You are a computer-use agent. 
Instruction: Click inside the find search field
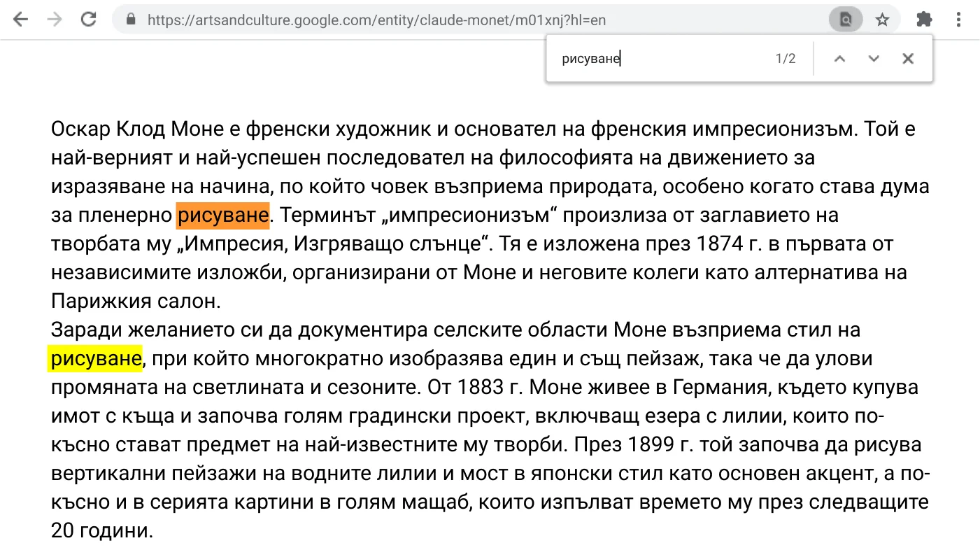tap(630, 58)
